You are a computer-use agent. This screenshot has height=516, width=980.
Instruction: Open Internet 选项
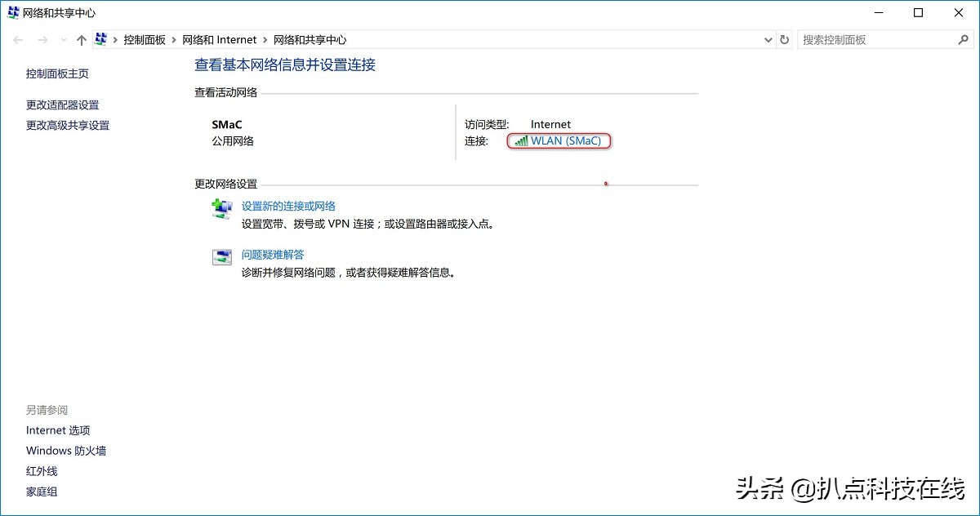[x=58, y=429]
